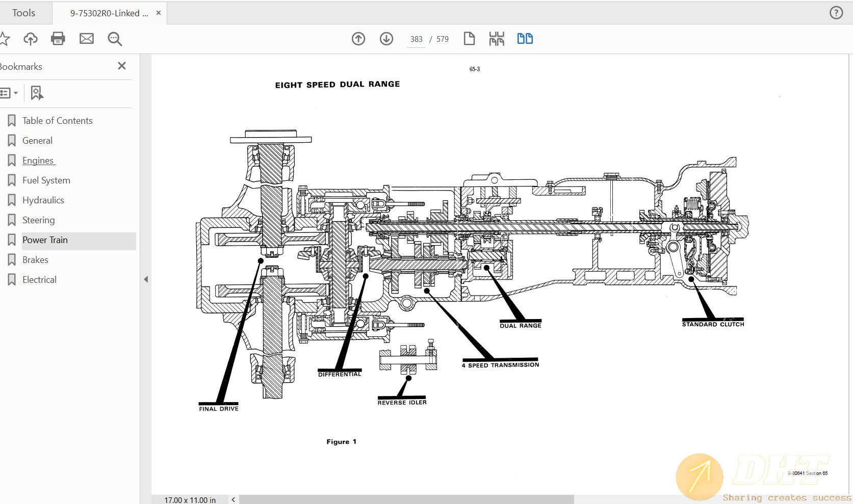
Task: Select the single page view icon
Action: click(x=469, y=39)
